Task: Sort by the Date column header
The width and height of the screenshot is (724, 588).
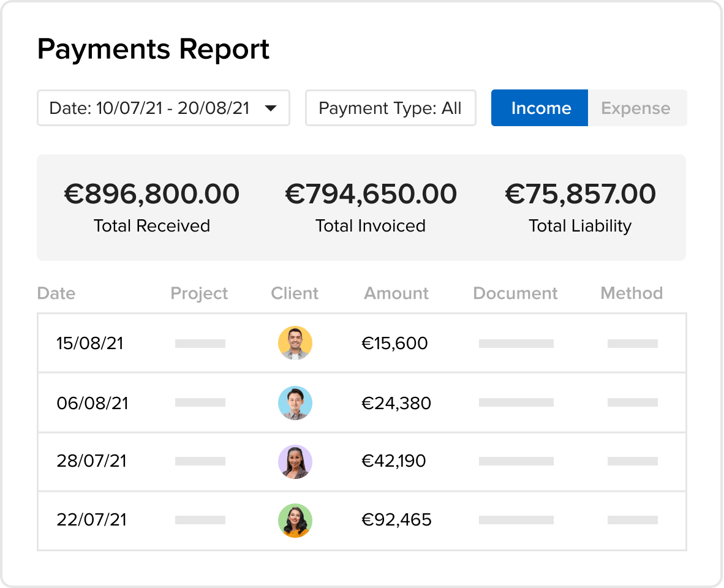Action: click(x=56, y=293)
